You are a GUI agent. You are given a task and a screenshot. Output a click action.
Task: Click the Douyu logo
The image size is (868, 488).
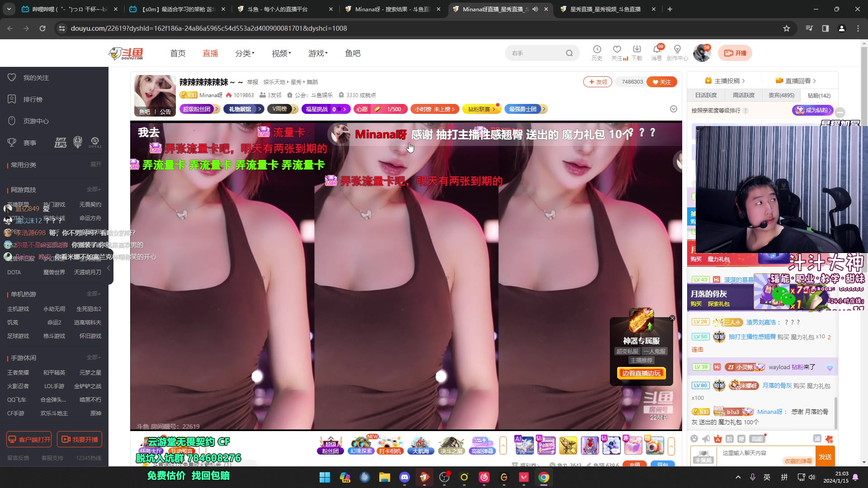click(126, 53)
